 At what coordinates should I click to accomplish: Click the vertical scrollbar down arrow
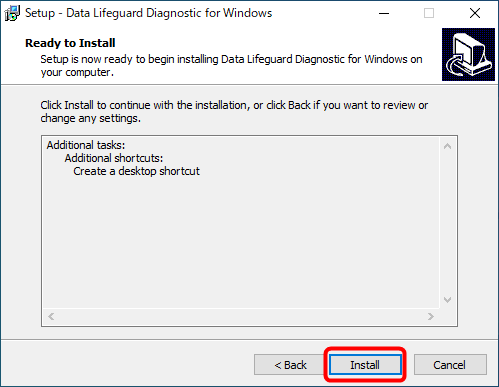[448, 300]
